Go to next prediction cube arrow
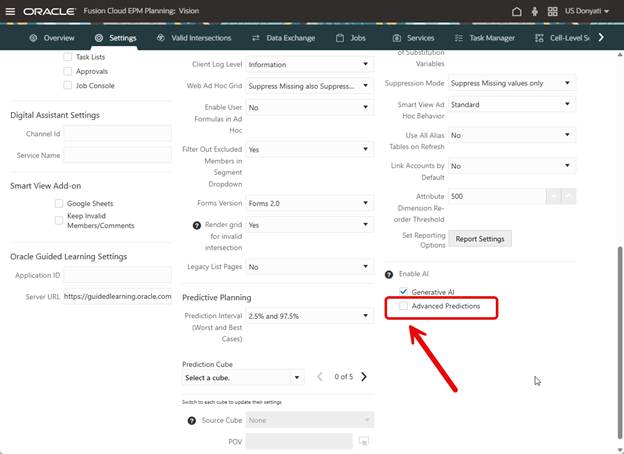This screenshot has height=454, width=624. click(364, 377)
